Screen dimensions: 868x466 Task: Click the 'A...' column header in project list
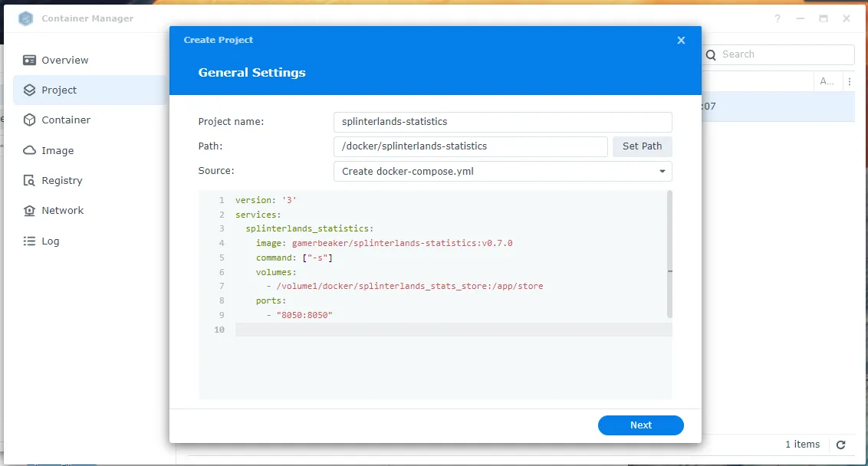[827, 81]
